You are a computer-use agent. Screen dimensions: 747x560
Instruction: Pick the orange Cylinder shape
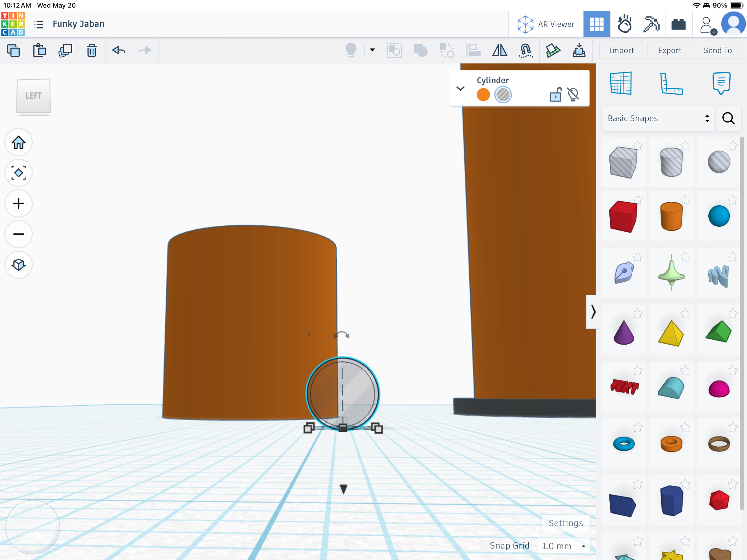click(x=671, y=217)
